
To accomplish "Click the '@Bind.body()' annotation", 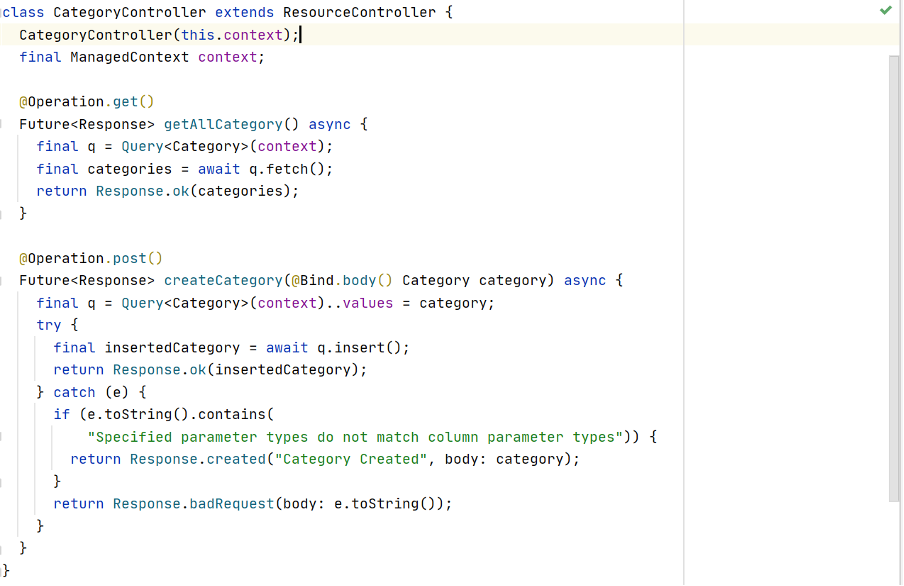I will (342, 280).
